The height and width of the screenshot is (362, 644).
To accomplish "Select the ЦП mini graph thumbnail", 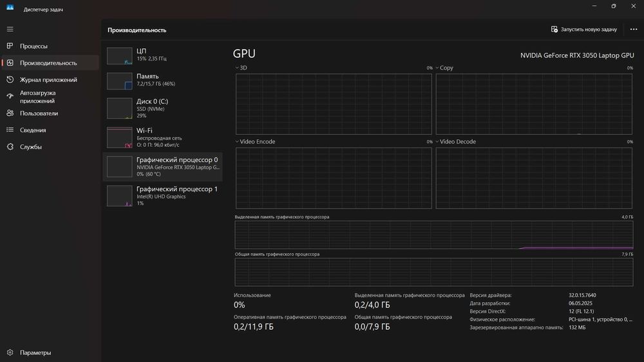I will pos(120,56).
